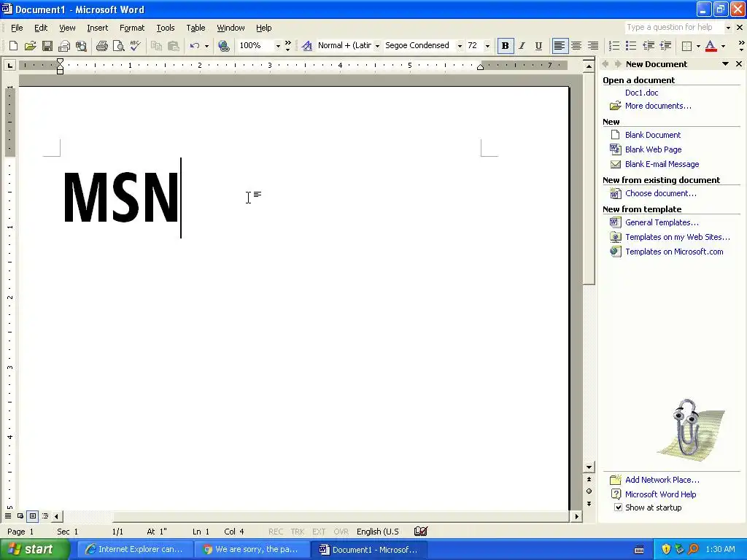The height and width of the screenshot is (560, 747).
Task: Open the Undo history dropdown arrow
Action: coord(206,46)
